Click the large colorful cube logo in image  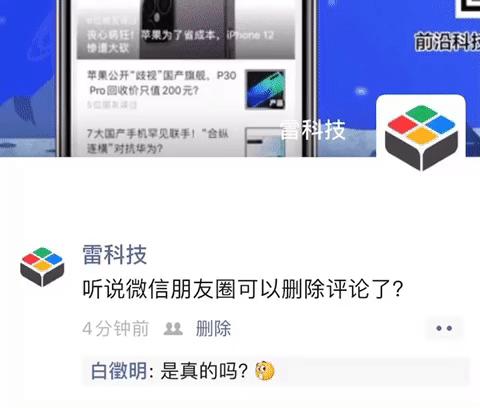coord(421,137)
